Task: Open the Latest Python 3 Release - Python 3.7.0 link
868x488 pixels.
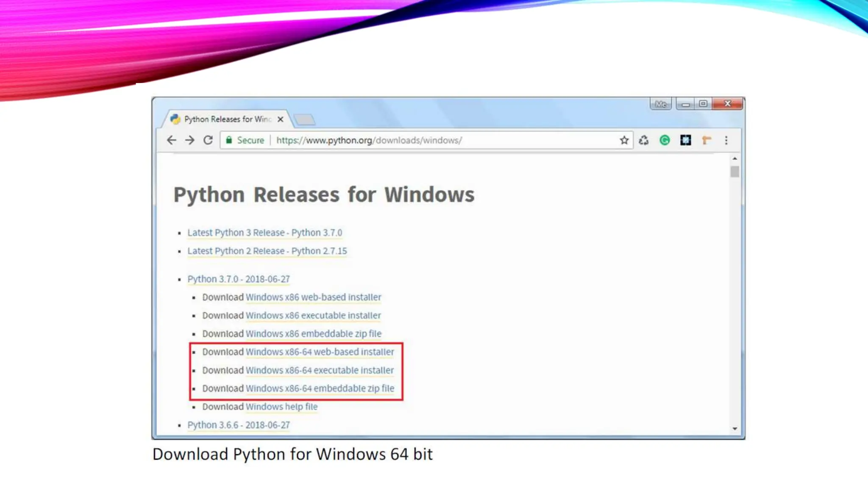Action: click(264, 233)
